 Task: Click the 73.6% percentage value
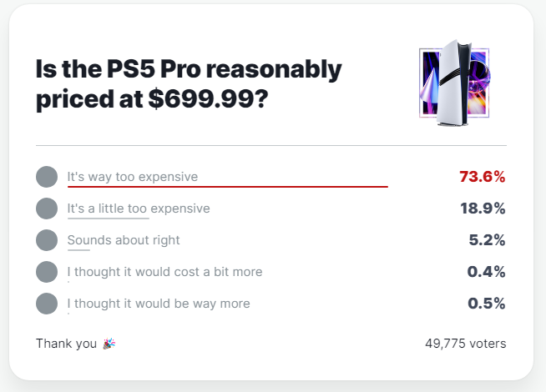[x=483, y=177]
